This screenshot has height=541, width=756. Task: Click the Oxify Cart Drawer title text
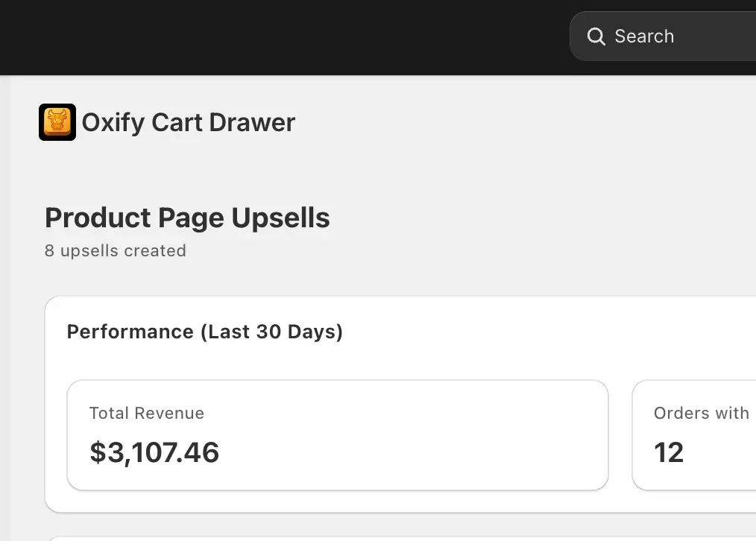click(188, 121)
